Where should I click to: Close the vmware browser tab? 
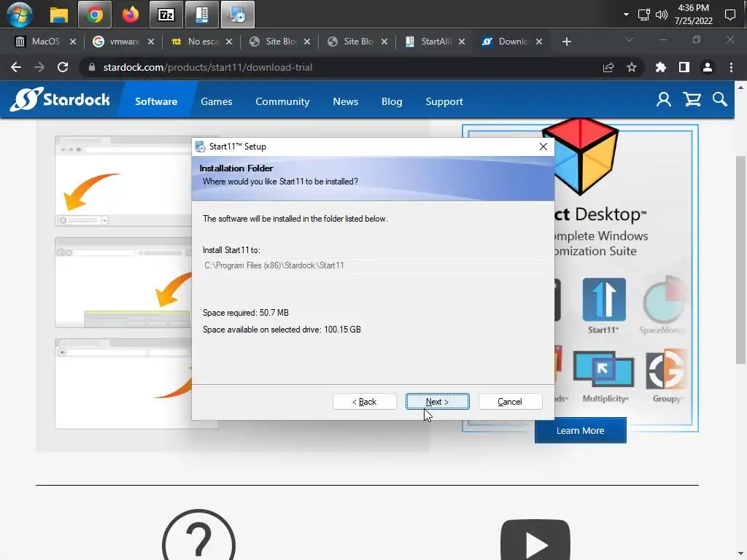pyautogui.click(x=151, y=42)
